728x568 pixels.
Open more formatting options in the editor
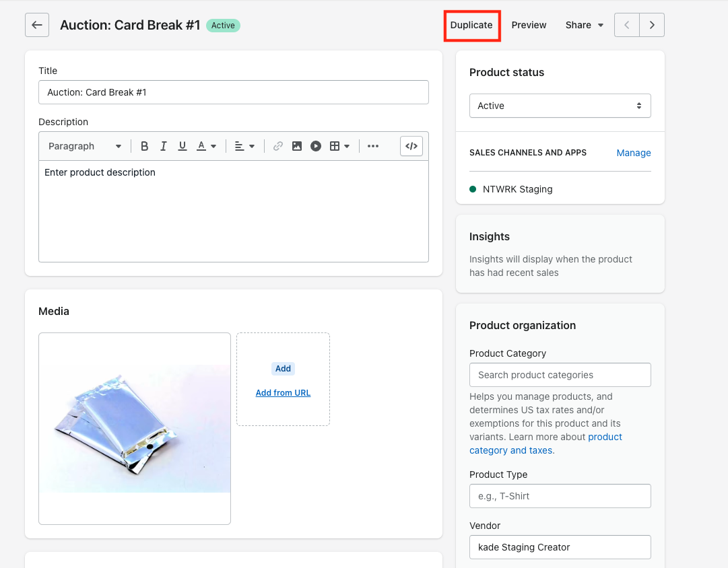[x=373, y=145]
